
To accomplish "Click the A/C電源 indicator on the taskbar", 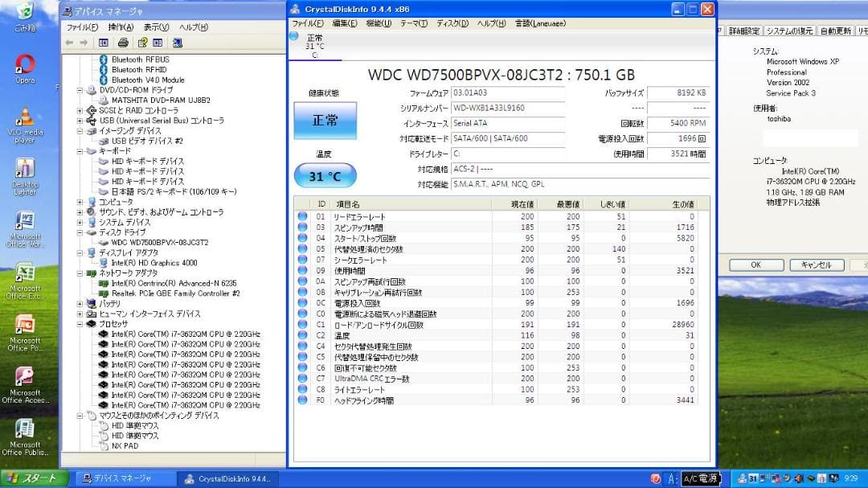I will [x=702, y=479].
